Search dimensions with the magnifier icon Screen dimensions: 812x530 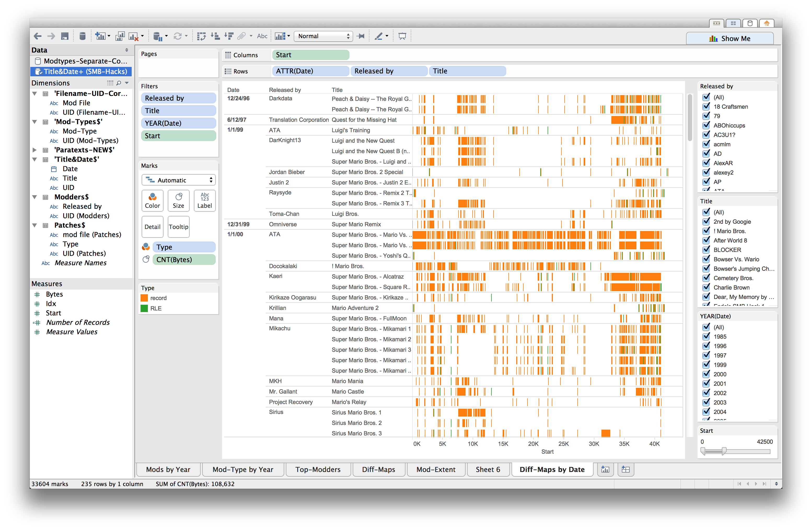click(119, 83)
